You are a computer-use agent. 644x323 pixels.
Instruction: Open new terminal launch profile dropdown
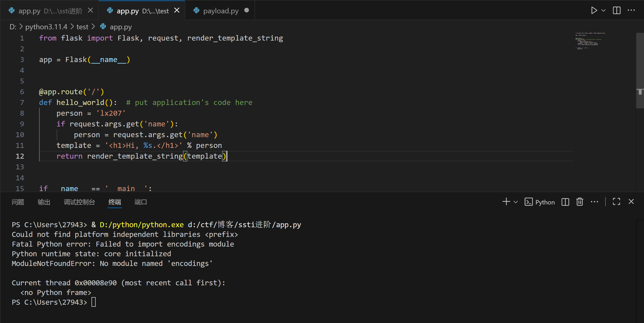click(516, 202)
